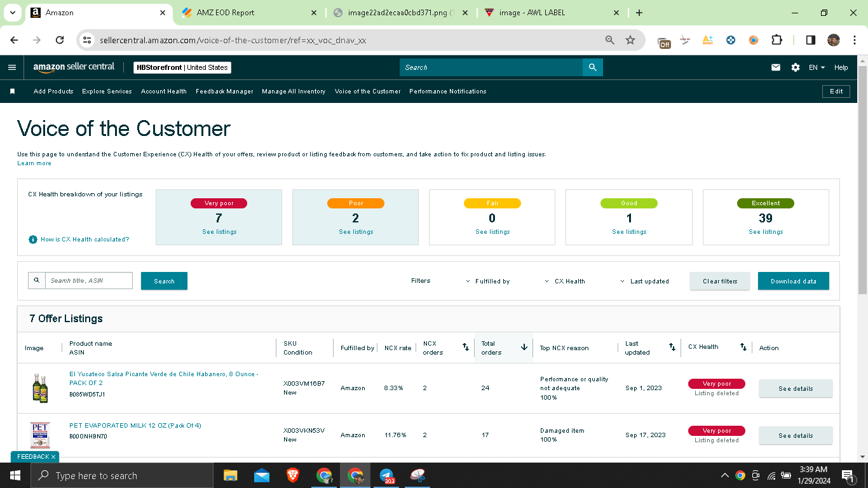Viewport: 868px width, 488px height.
Task: Expand the EN language dropdown
Action: click(x=817, y=67)
